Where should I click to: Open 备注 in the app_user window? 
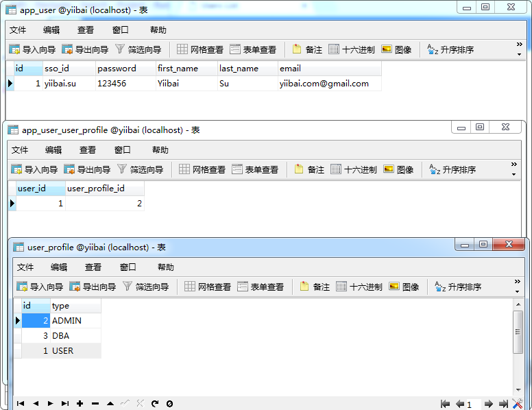pyautogui.click(x=307, y=49)
